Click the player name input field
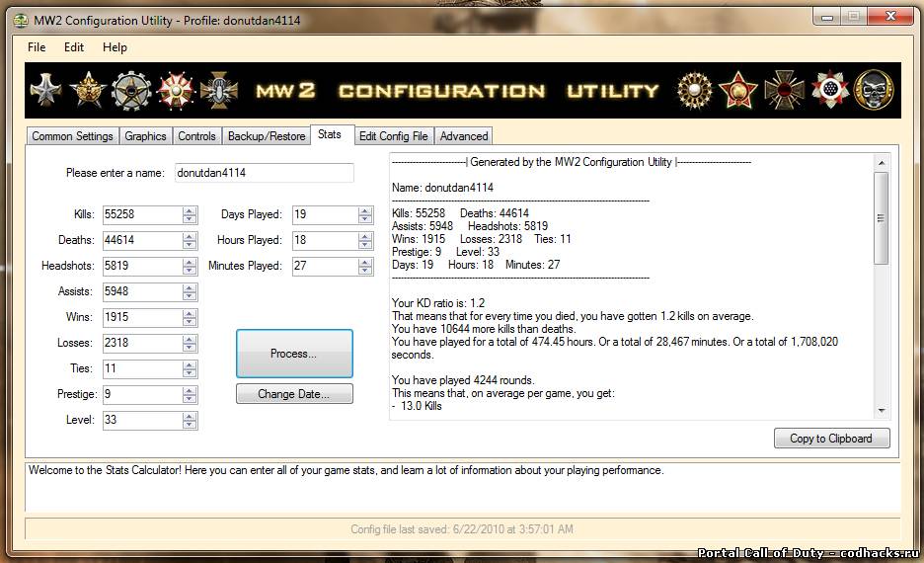924x563 pixels. 264,173
